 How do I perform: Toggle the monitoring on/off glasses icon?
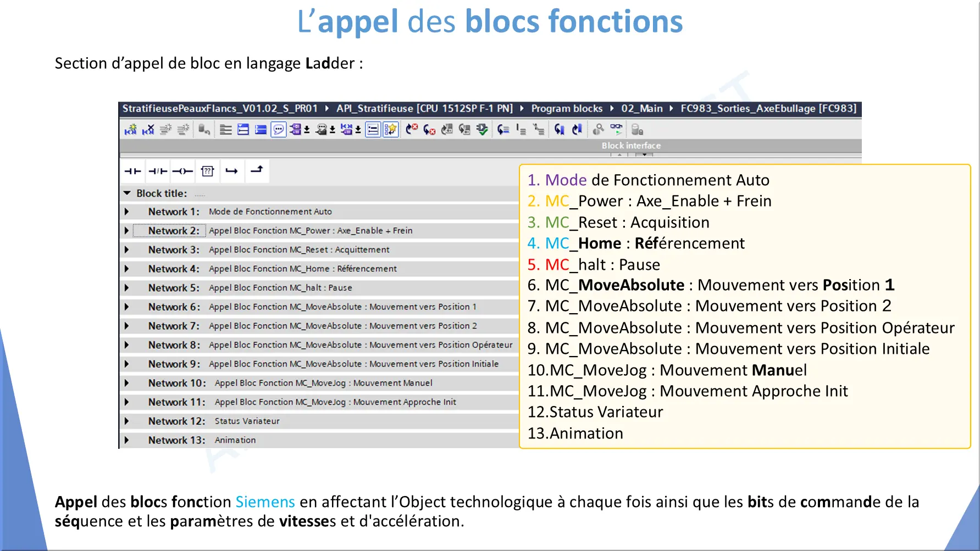tap(616, 130)
